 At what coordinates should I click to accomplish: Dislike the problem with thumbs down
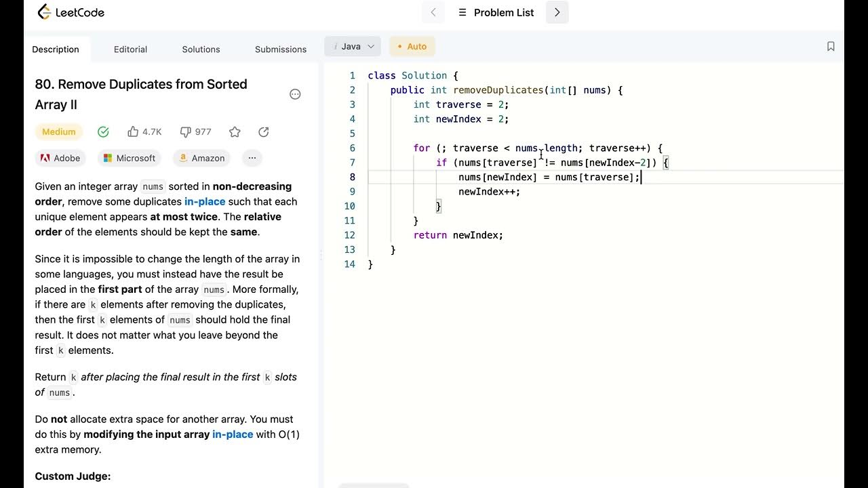(x=185, y=131)
